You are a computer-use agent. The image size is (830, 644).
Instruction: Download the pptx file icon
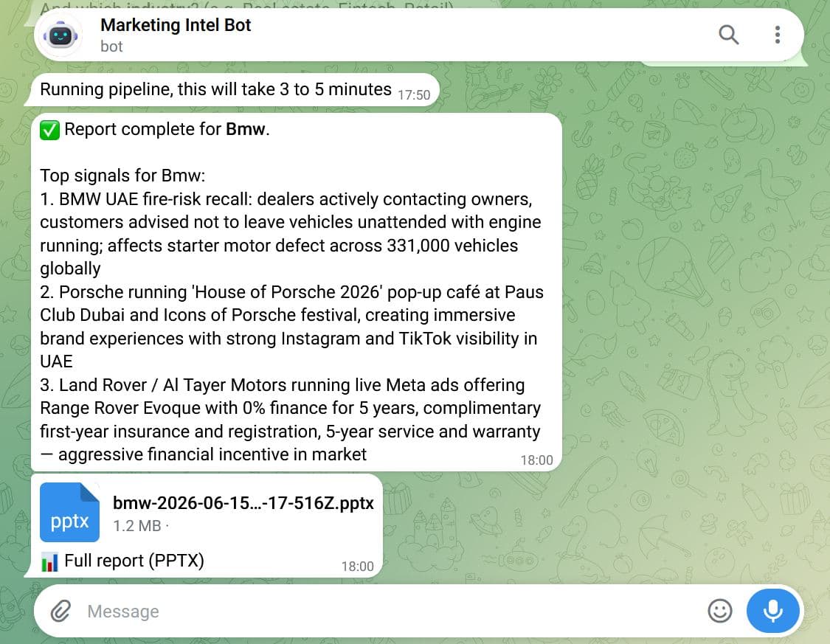click(69, 512)
